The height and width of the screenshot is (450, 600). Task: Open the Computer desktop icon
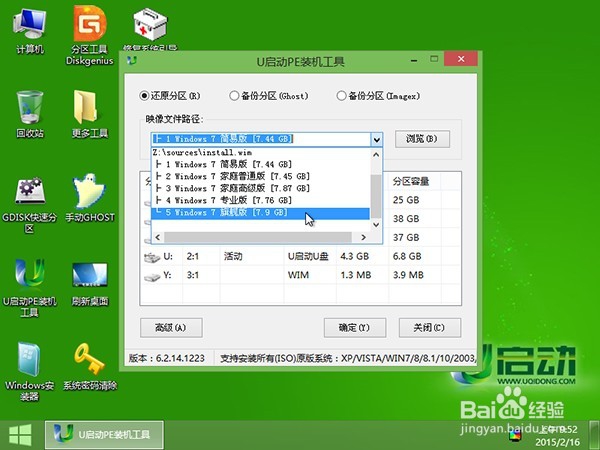point(29,31)
